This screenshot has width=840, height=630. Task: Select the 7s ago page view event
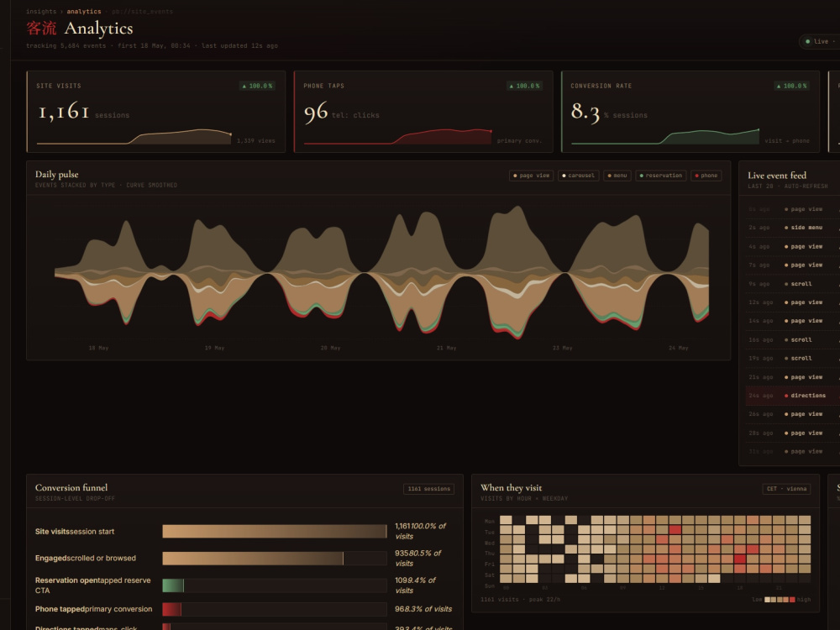click(x=792, y=265)
